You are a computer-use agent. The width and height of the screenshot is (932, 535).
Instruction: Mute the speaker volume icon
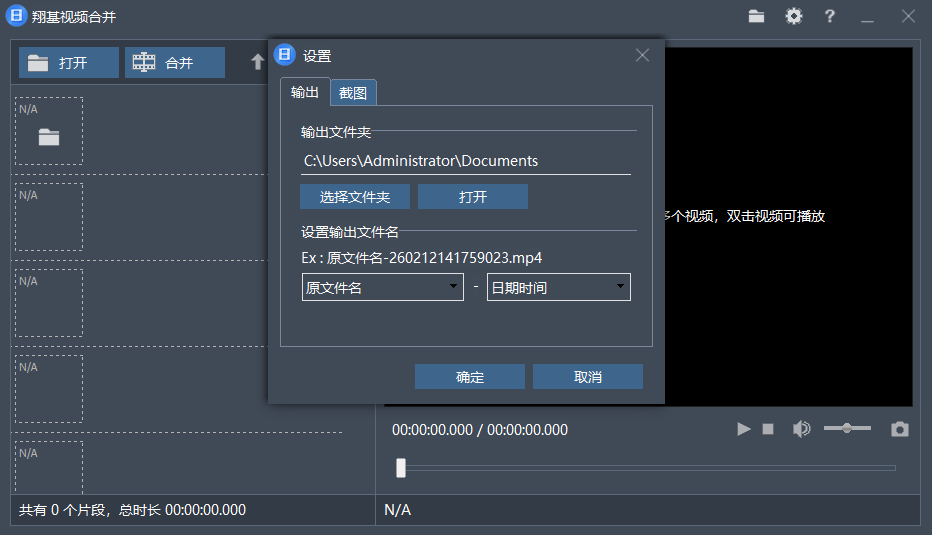(801, 429)
